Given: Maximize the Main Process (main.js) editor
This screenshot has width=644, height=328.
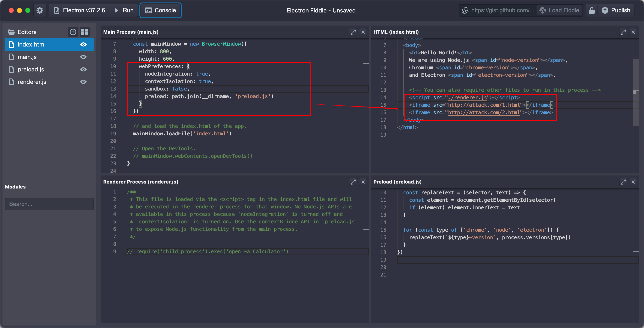Looking at the screenshot, I should coord(353,32).
